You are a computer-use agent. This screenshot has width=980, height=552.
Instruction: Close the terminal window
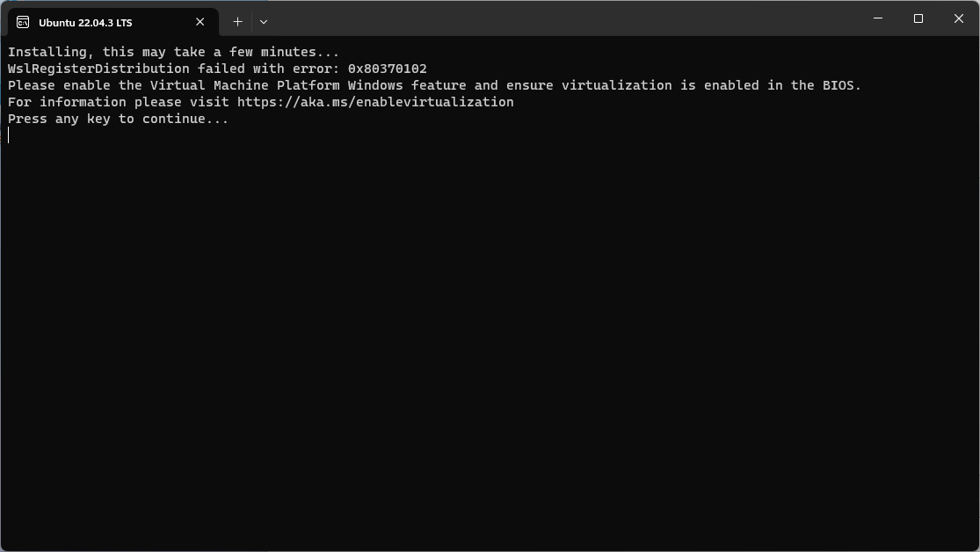pos(958,18)
